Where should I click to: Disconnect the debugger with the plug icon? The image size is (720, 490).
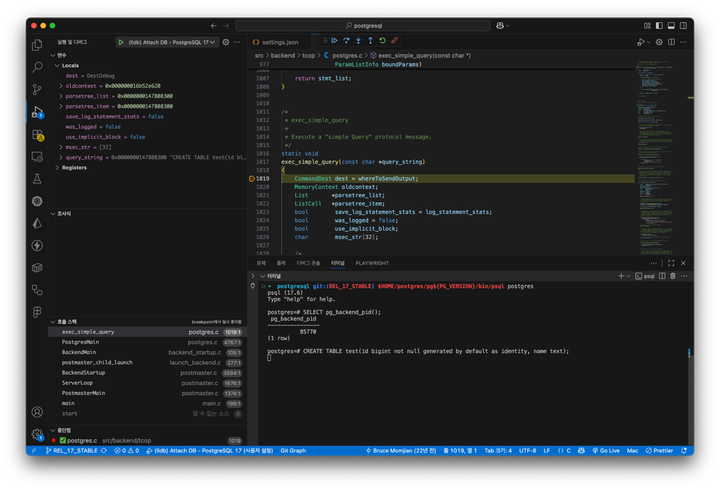click(x=394, y=41)
